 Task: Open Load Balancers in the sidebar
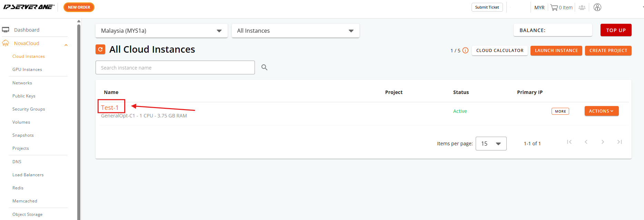[x=28, y=175]
